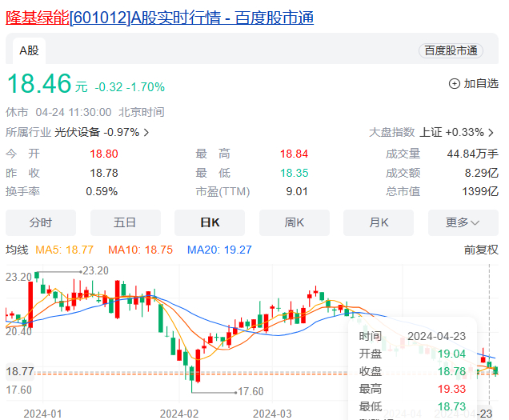This screenshot has height=420, width=509.
Task: Click the current price 18.46
Action: coord(39,83)
